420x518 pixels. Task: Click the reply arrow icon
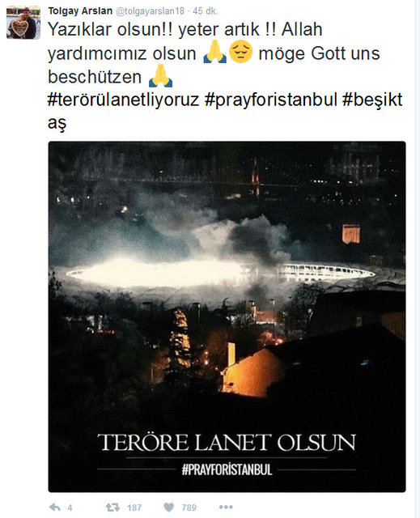54,507
